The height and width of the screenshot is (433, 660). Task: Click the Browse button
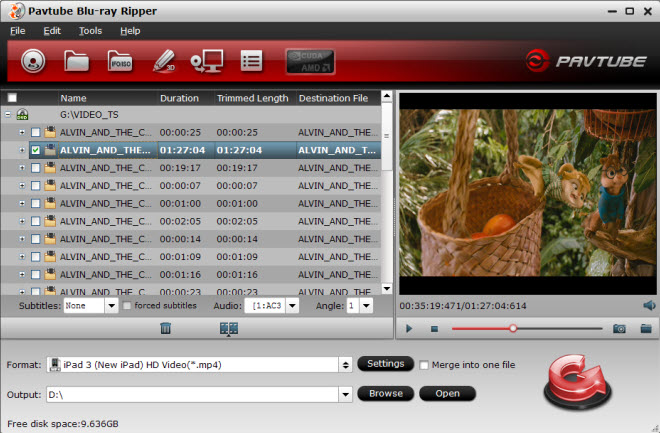click(386, 393)
